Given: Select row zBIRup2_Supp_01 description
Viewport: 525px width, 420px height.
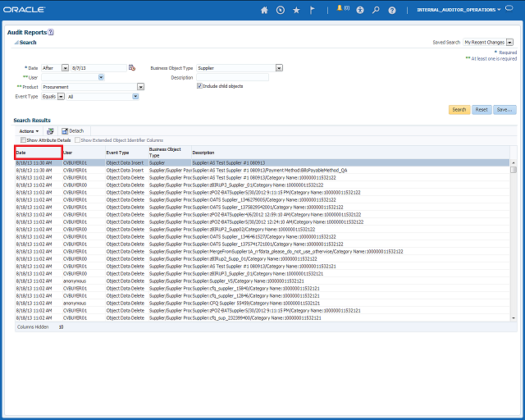Looking at the screenshot, I should pos(262,259).
